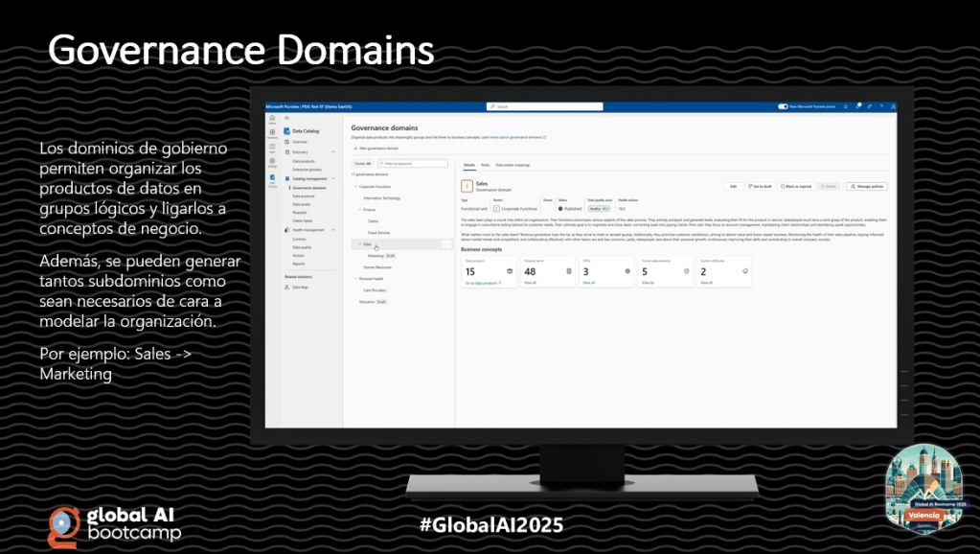Image resolution: width=980 pixels, height=554 pixels.
Task: Open the Owner: All filter
Action: point(362,164)
